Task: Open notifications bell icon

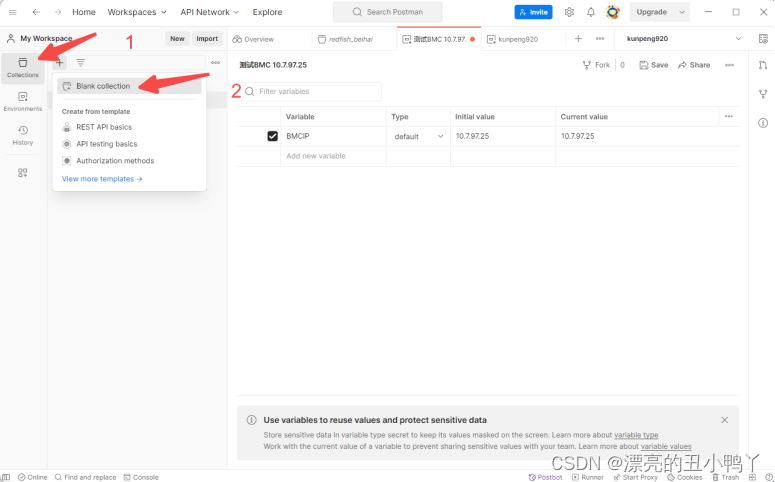Action: tap(591, 12)
